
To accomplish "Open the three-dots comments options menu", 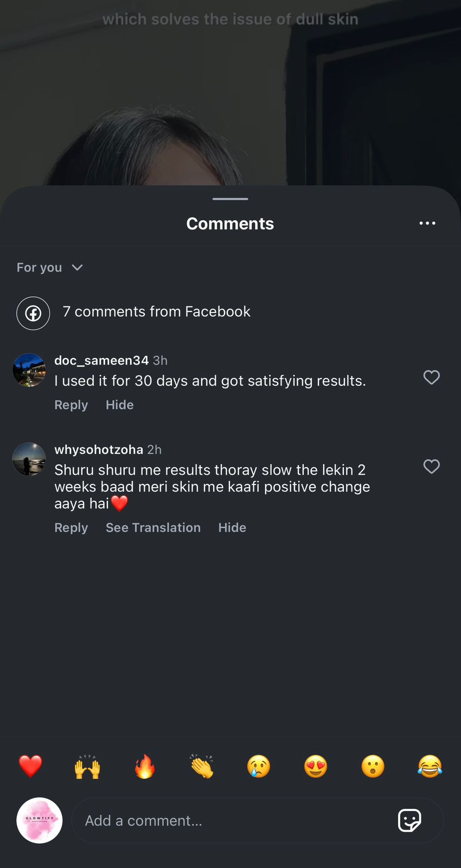I will 427,224.
